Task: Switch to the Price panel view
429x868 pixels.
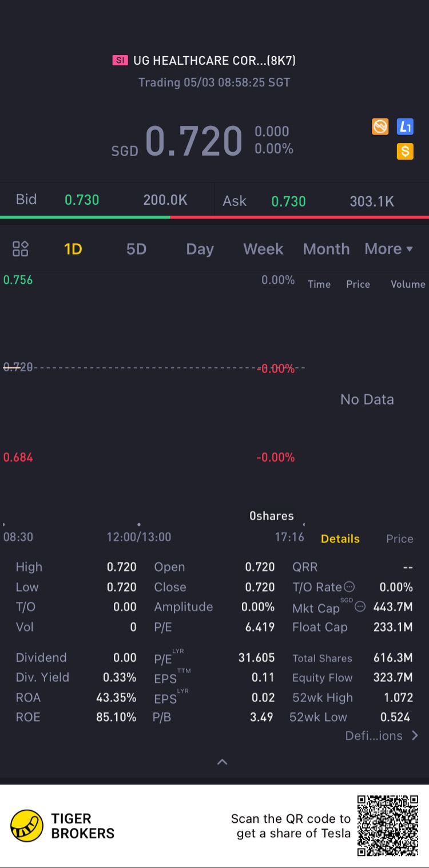Action: click(x=399, y=538)
